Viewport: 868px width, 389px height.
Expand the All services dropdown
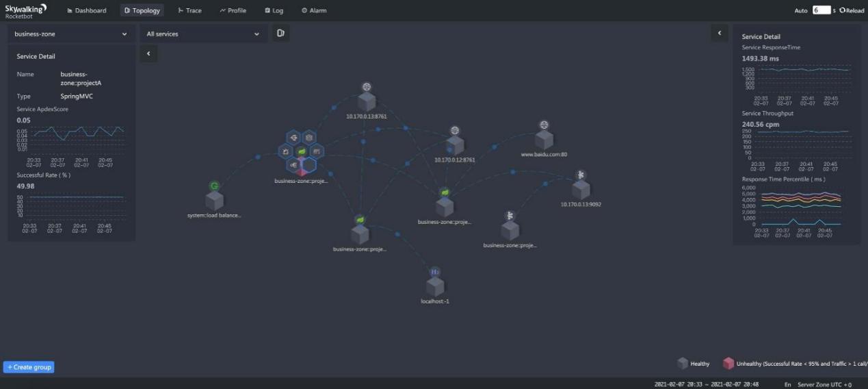tap(203, 34)
